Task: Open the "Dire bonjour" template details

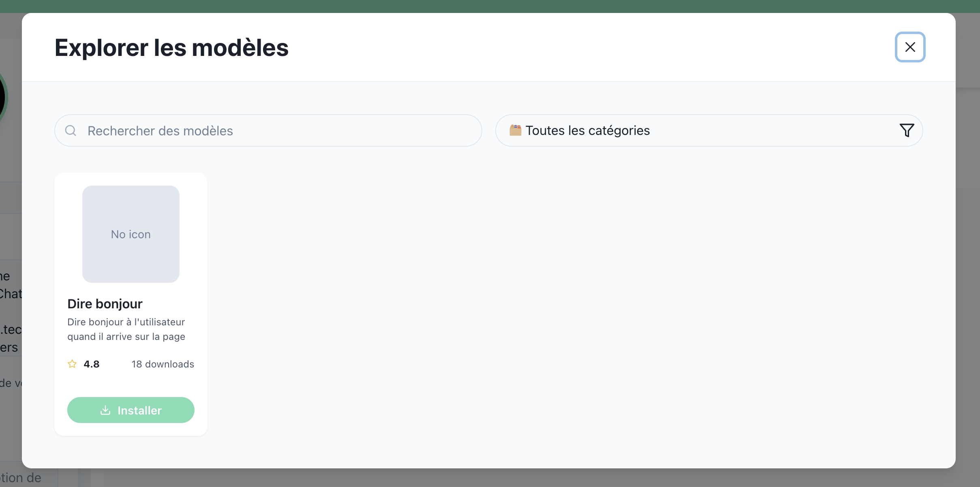Action: [105, 303]
